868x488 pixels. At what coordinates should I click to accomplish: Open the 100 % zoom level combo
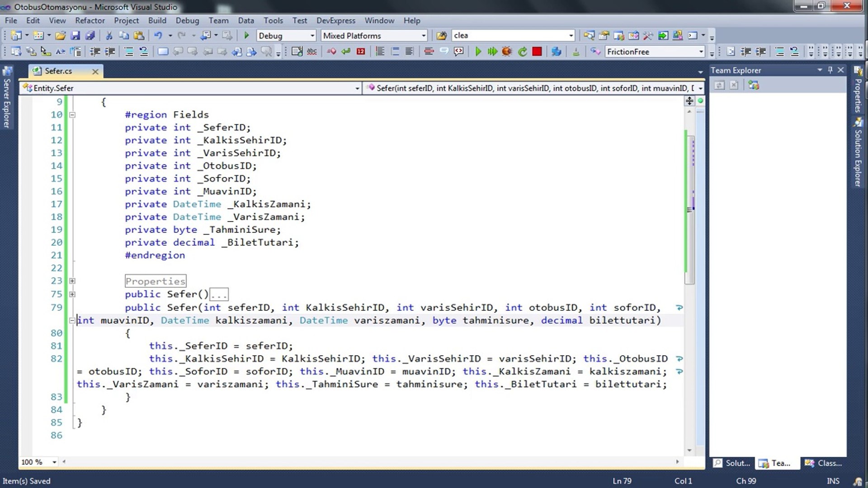(54, 462)
